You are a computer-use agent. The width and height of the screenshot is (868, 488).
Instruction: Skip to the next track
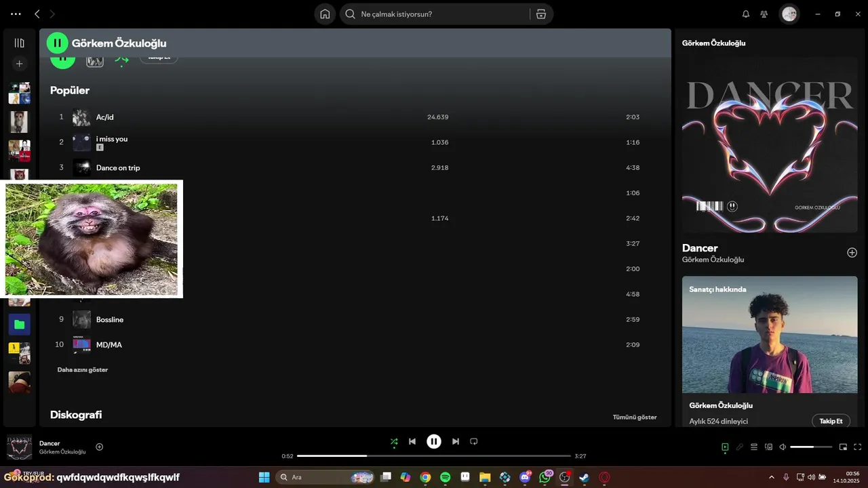click(456, 442)
